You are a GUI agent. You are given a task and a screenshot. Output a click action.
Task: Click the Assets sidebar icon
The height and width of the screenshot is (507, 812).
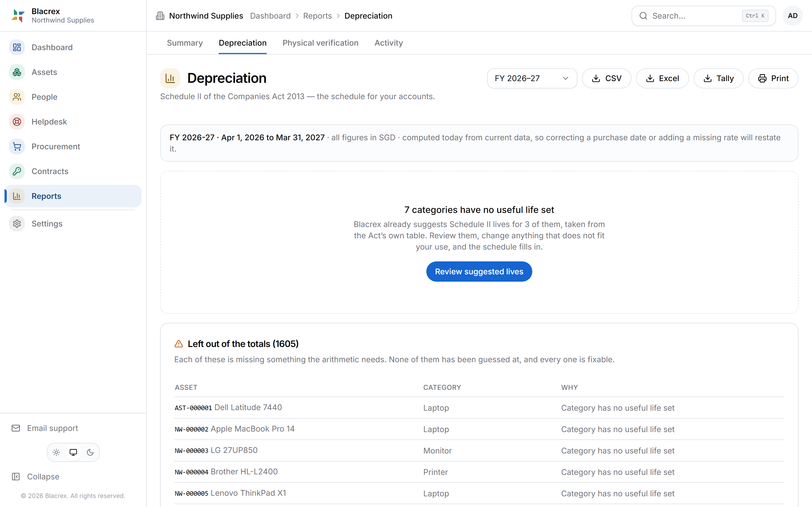[17, 72]
